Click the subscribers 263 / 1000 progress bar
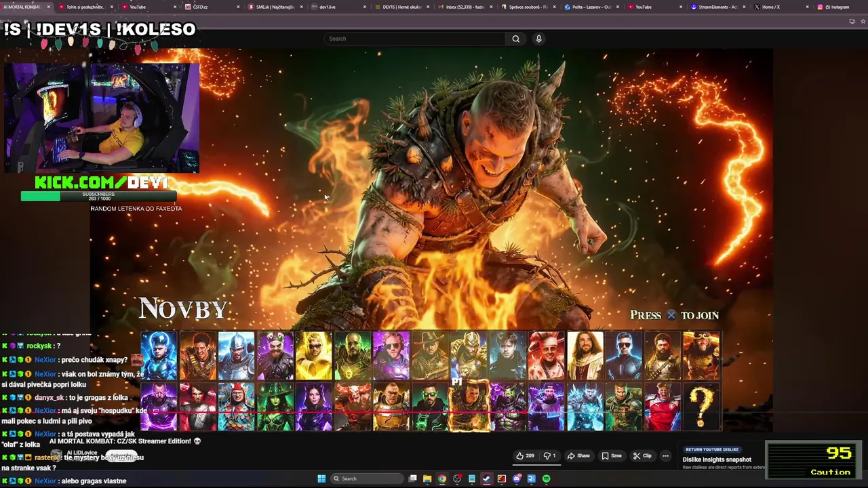 98,196
